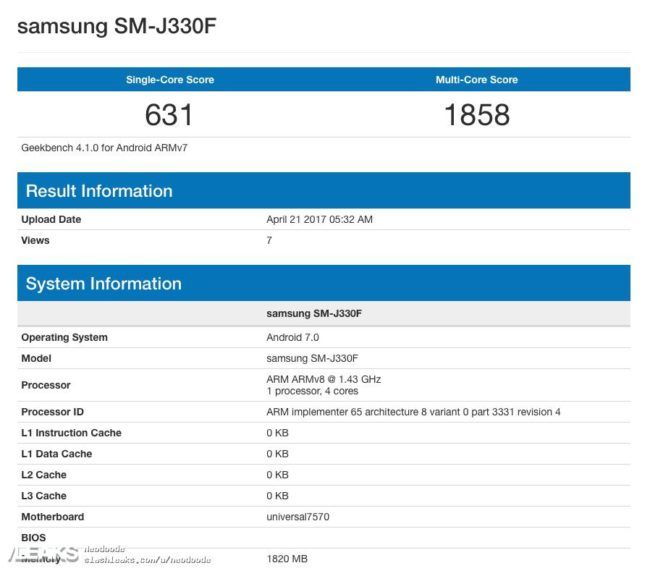Click the multi-core value 1858
The height and width of the screenshot is (576, 650).
pyautogui.click(x=477, y=115)
